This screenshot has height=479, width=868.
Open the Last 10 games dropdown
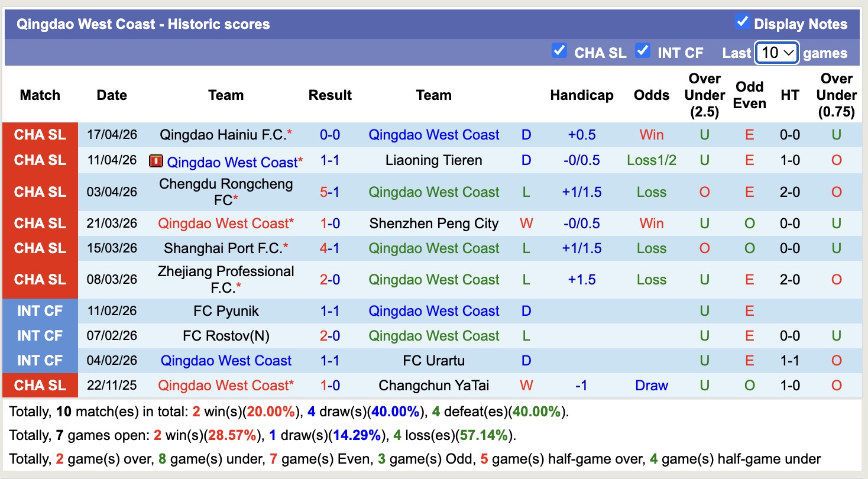(777, 53)
